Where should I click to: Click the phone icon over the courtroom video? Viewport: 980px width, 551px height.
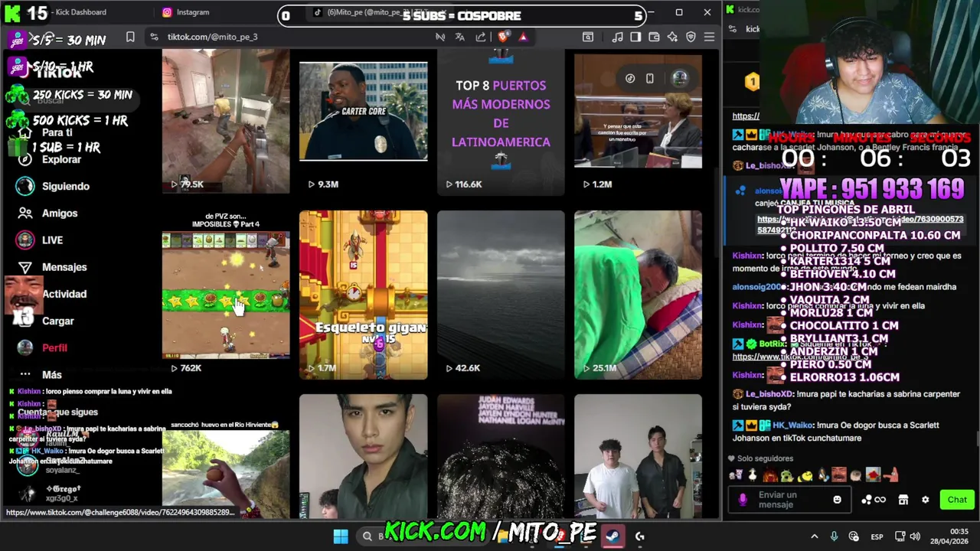[649, 78]
